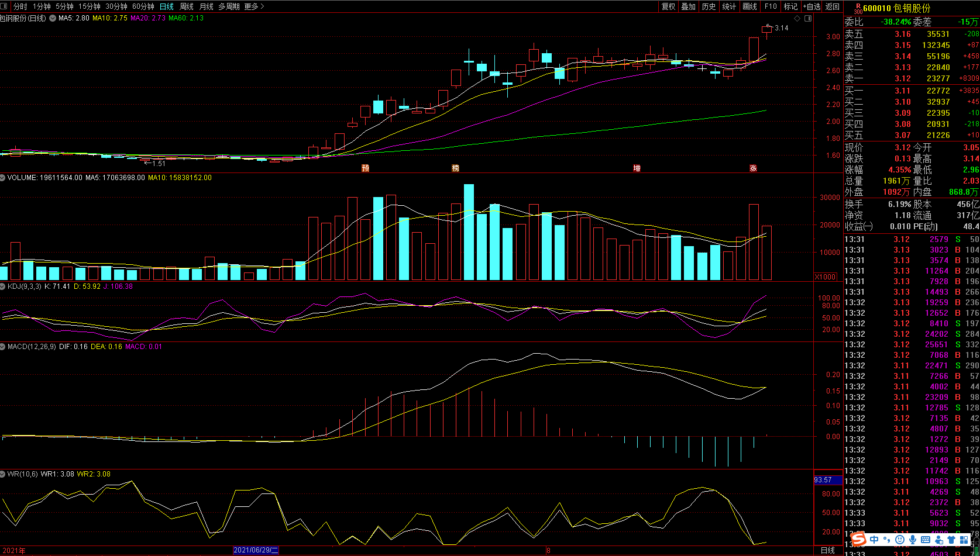Select the 1分钟 period tab

[42, 6]
